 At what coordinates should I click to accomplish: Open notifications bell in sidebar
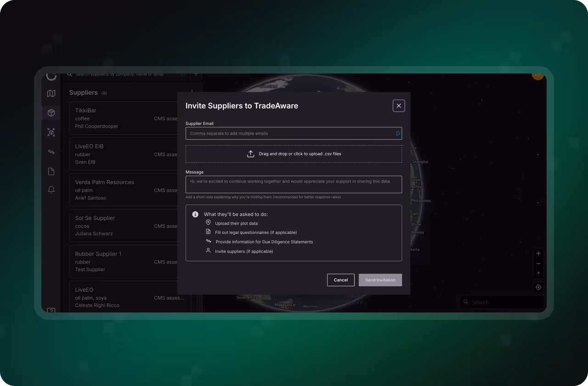tap(51, 190)
